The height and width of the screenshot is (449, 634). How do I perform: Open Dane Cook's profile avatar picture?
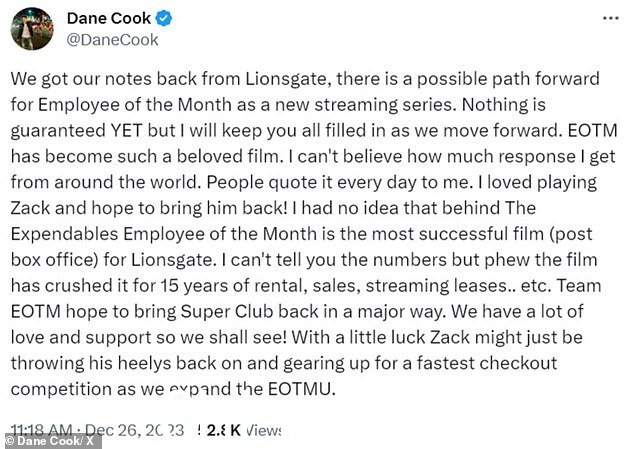click(32, 29)
